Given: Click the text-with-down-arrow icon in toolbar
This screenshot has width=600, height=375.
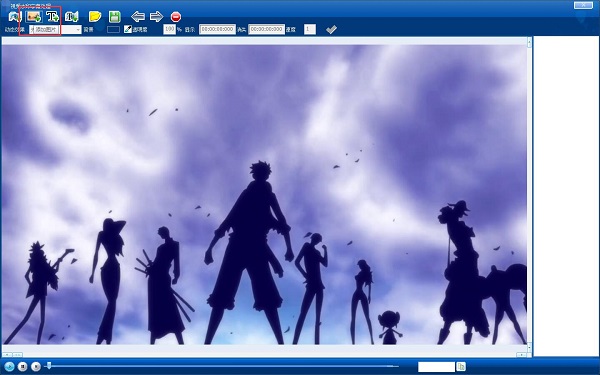Looking at the screenshot, I should coord(72,17).
